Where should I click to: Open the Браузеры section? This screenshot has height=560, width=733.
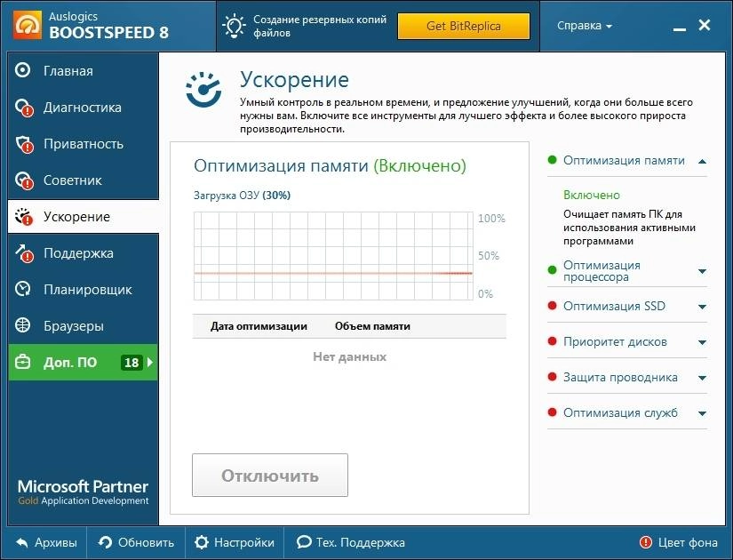[84, 326]
